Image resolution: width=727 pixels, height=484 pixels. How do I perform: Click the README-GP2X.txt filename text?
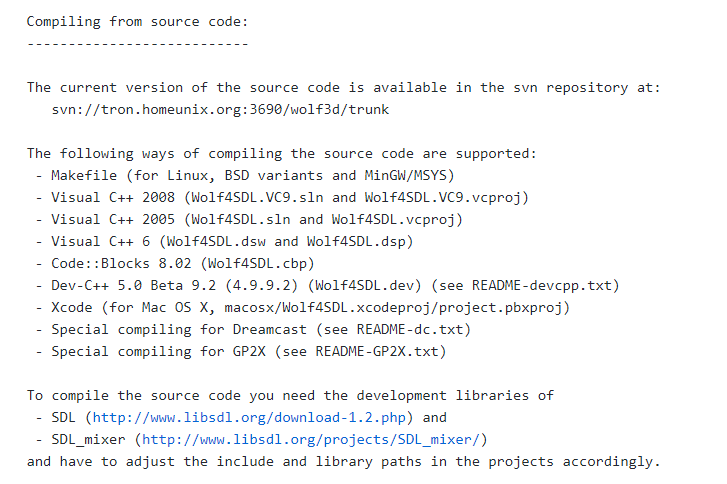(377, 352)
